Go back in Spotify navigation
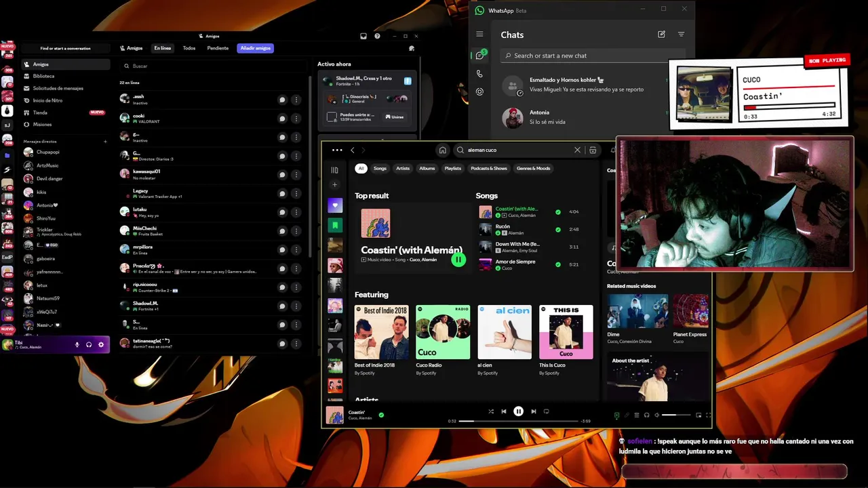Viewport: 868px width, 488px height. (353, 150)
